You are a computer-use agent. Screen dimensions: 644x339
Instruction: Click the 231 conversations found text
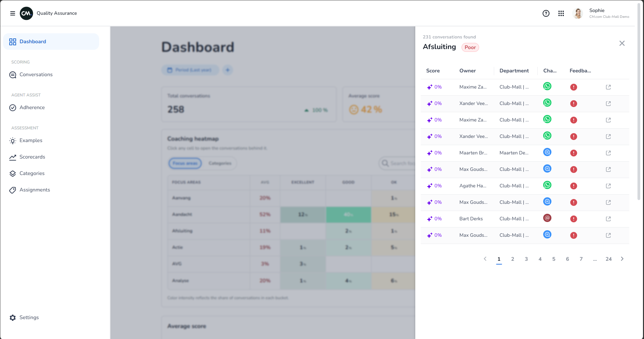point(449,37)
